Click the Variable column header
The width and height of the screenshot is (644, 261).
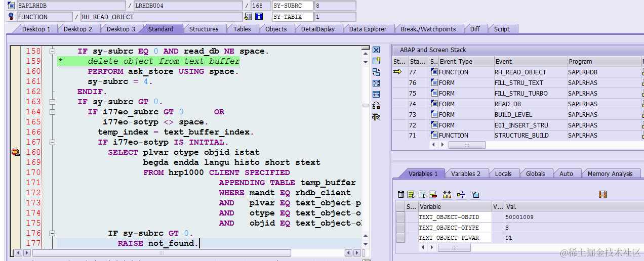tap(454, 206)
